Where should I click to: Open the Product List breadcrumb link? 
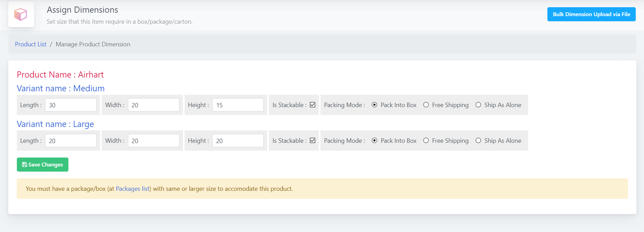(31, 44)
